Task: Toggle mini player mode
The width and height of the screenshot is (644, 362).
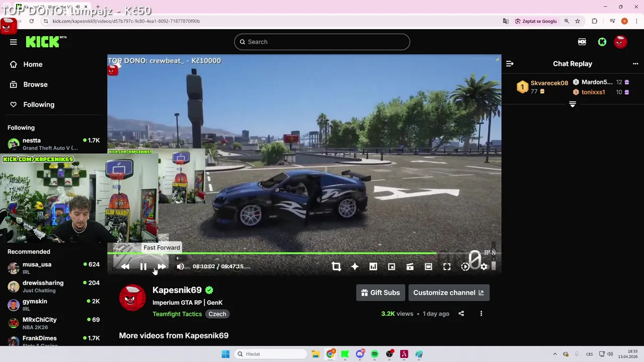Action: click(391, 266)
